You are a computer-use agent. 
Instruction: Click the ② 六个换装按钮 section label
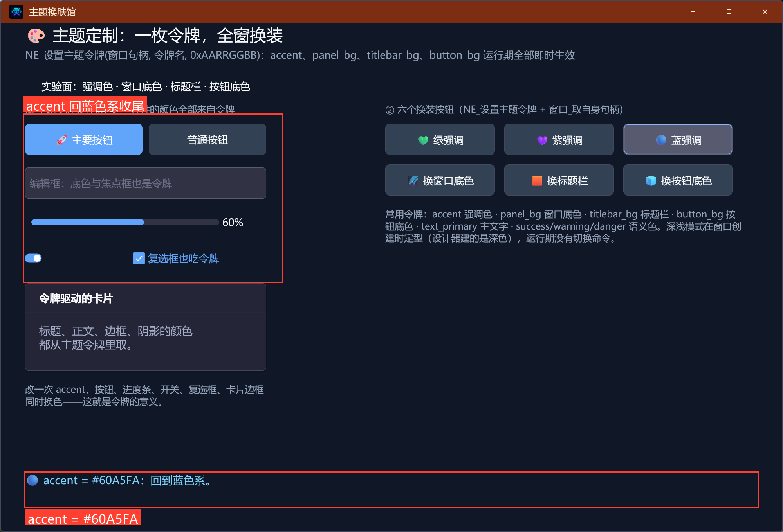(x=504, y=110)
